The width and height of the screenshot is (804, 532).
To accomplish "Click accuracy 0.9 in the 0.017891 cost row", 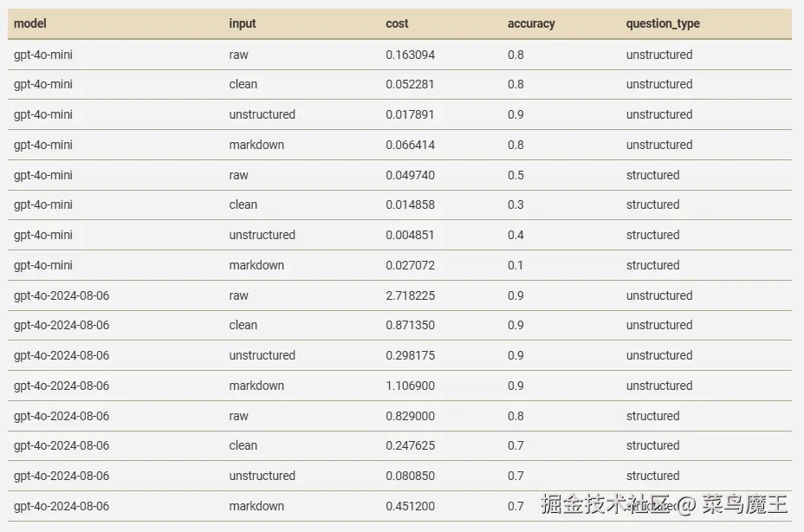I will pos(515,114).
